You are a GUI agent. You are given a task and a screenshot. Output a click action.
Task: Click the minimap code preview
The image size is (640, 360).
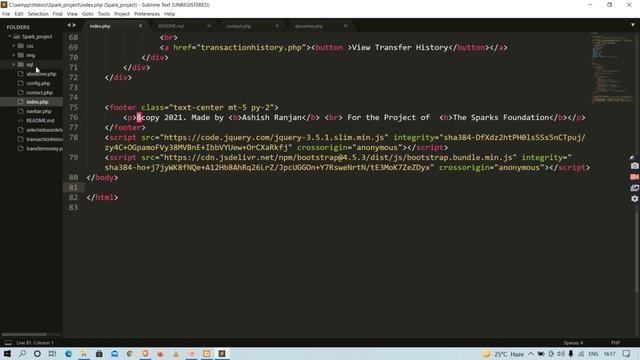pos(611,67)
